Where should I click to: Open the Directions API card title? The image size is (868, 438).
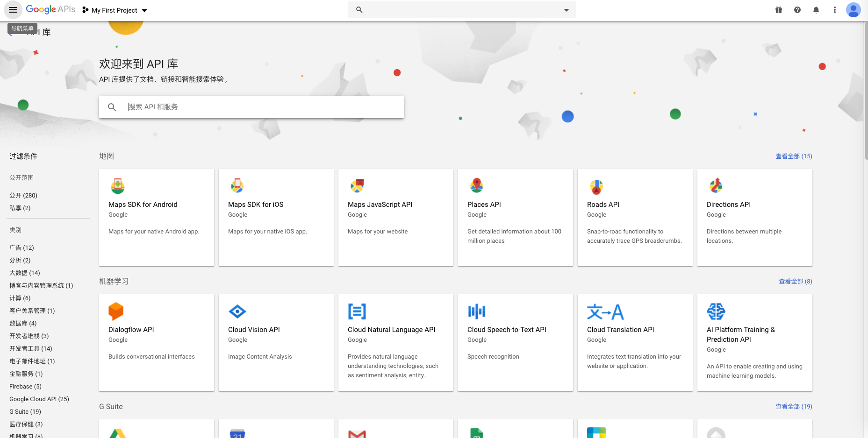point(729,205)
